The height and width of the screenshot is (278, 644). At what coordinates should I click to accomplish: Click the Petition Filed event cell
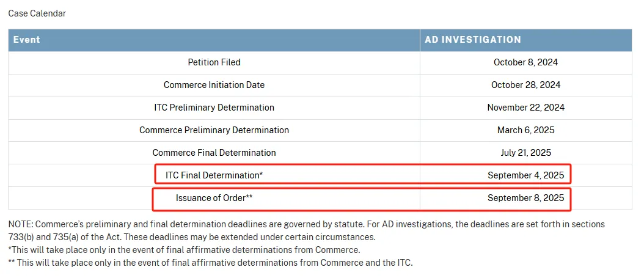[x=214, y=62]
